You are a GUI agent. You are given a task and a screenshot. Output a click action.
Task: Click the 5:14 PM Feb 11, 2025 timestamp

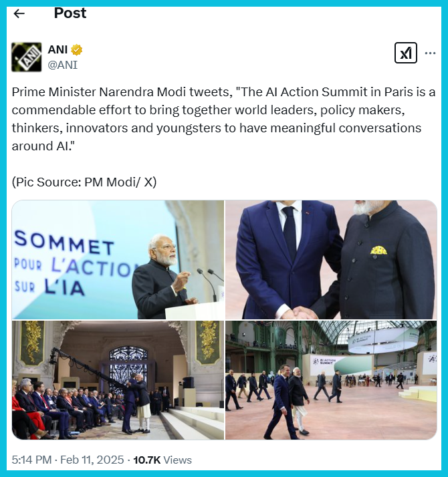(68, 460)
